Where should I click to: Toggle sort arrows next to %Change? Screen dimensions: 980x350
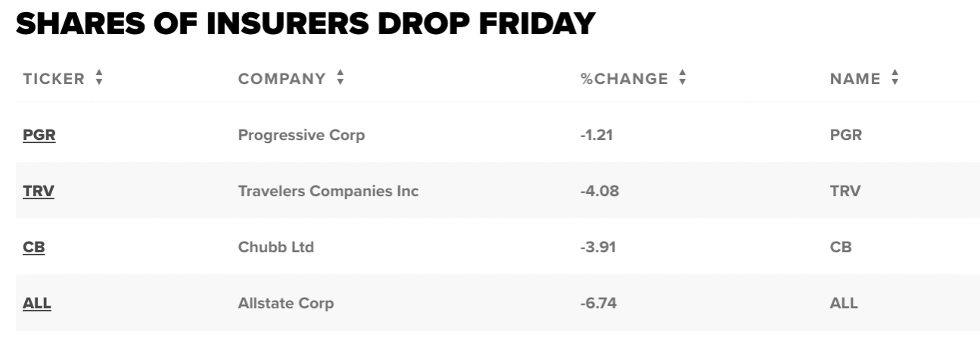pyautogui.click(x=683, y=78)
